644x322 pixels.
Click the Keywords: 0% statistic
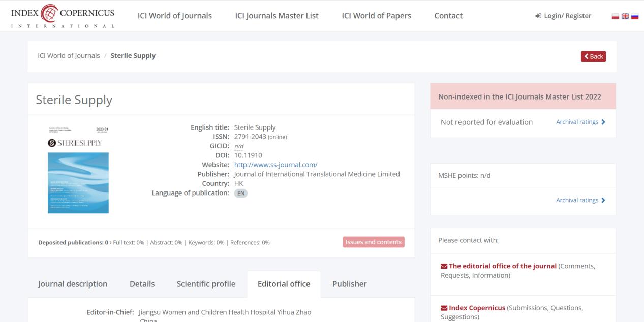pyautogui.click(x=205, y=242)
